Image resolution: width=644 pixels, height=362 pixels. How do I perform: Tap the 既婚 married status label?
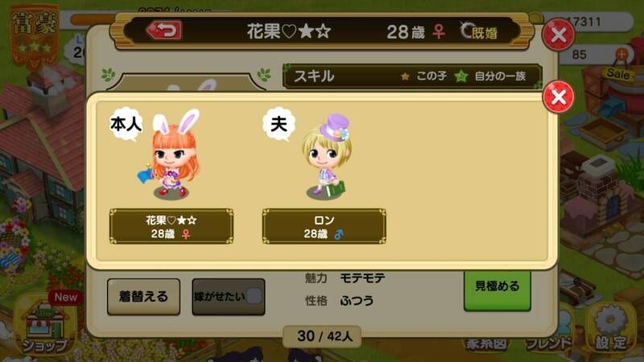point(478,31)
